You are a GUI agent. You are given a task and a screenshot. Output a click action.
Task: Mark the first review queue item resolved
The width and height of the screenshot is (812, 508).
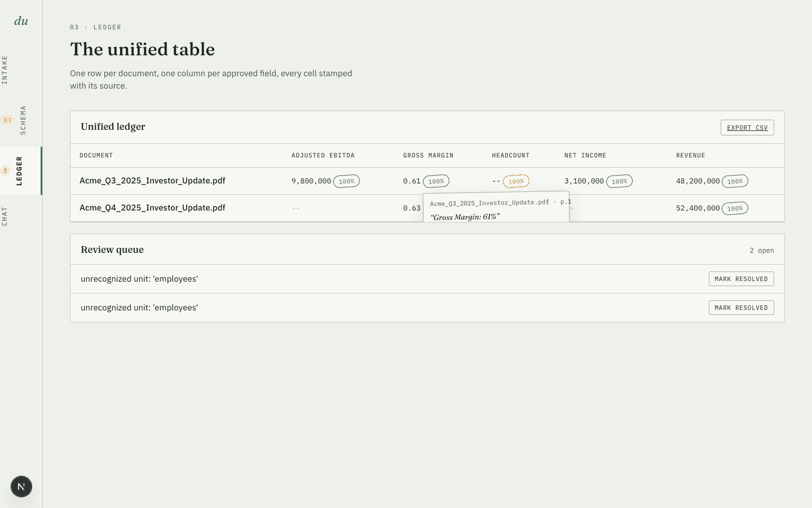click(x=741, y=279)
